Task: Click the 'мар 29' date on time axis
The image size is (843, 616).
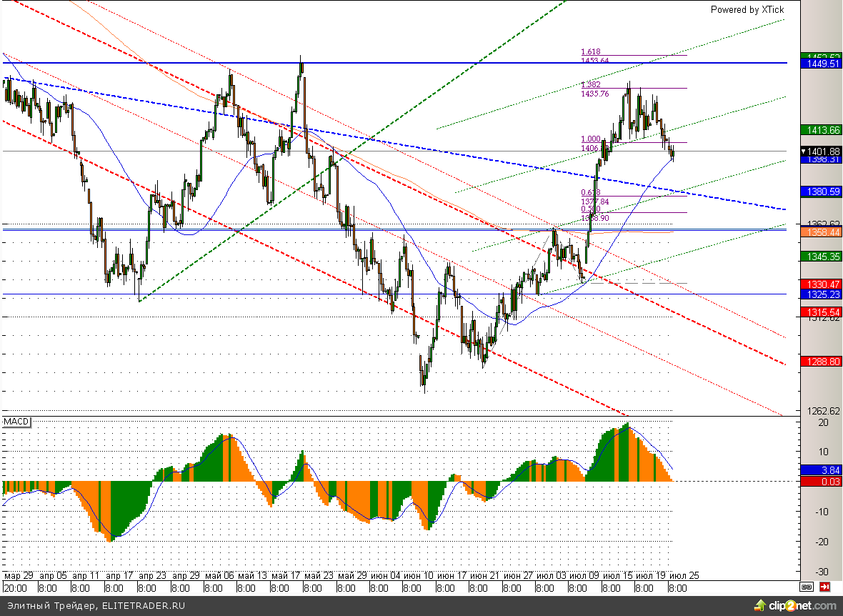Action: [x=19, y=575]
